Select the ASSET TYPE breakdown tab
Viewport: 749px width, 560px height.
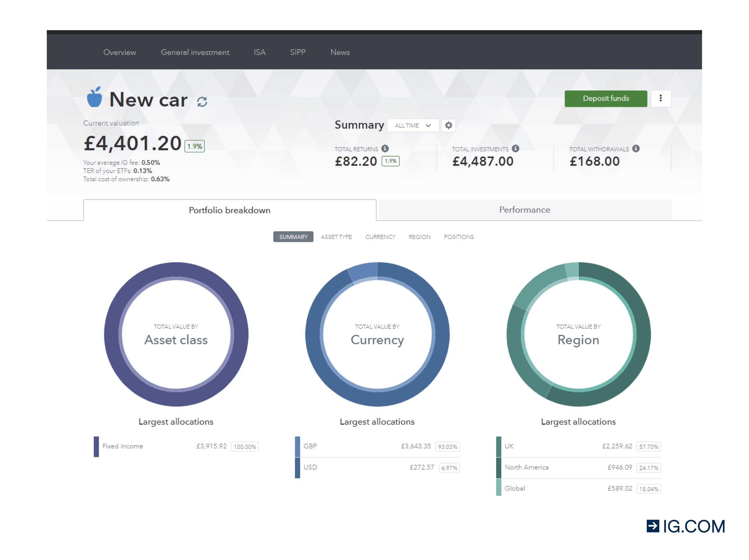(336, 237)
